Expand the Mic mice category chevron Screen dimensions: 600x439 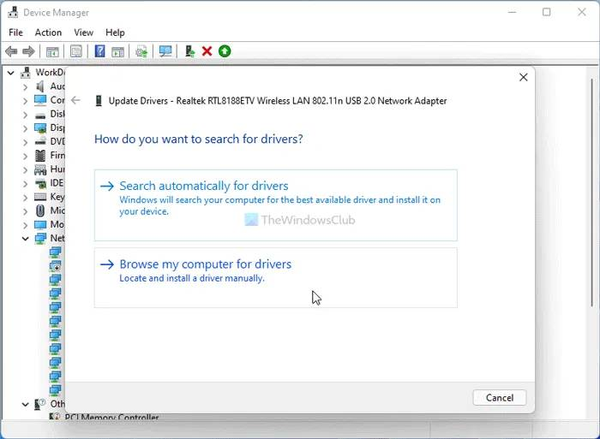25,211
